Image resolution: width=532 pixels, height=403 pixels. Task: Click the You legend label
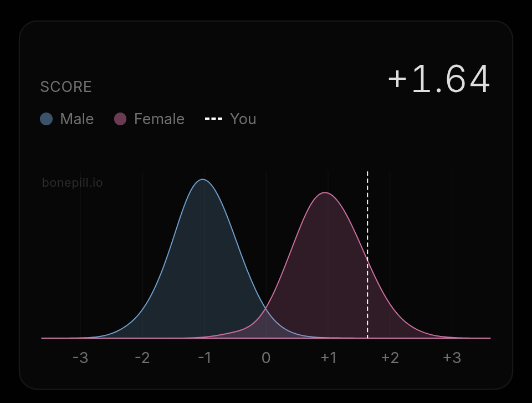pyautogui.click(x=243, y=119)
